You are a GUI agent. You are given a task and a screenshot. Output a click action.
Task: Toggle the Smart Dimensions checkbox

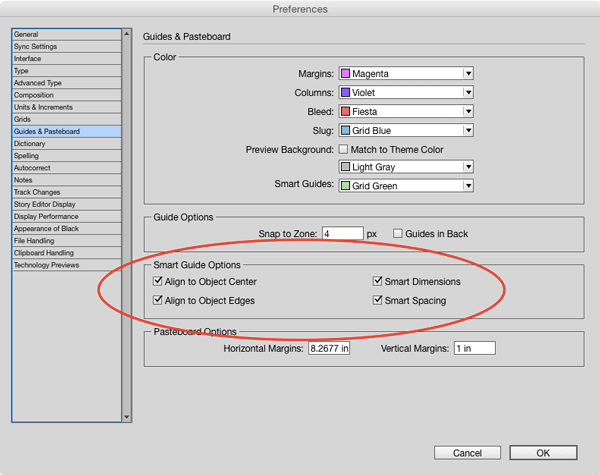click(377, 281)
